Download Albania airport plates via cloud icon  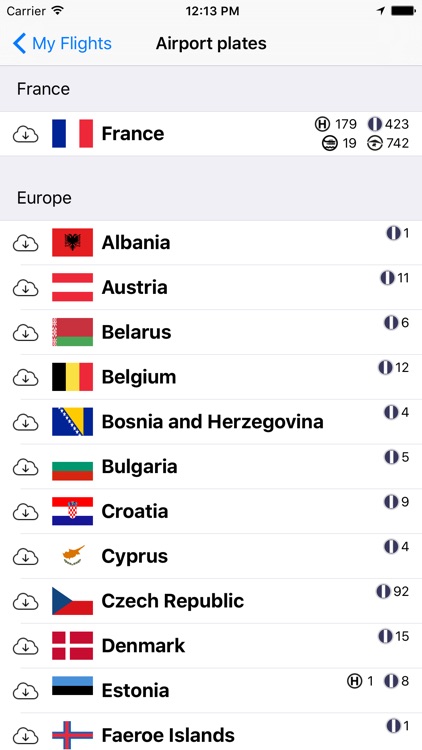tap(25, 243)
